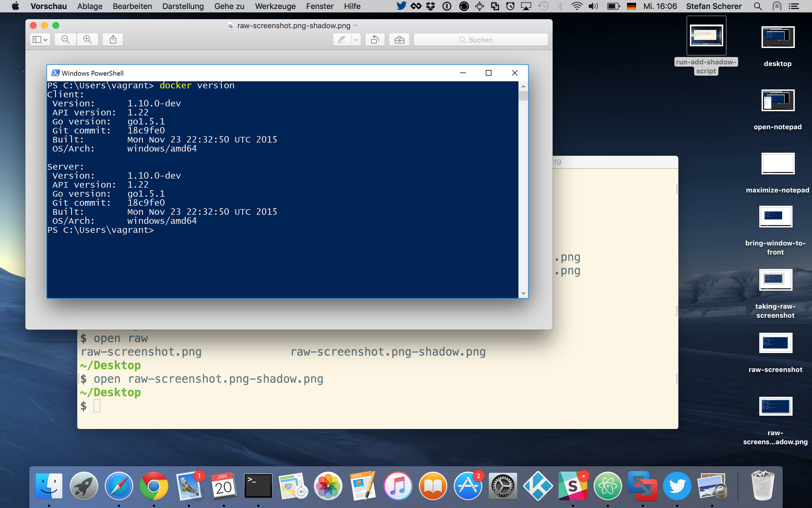Show the Markup toolbar via the toolbox icon
Screen dimensions: 812x508
[399, 40]
